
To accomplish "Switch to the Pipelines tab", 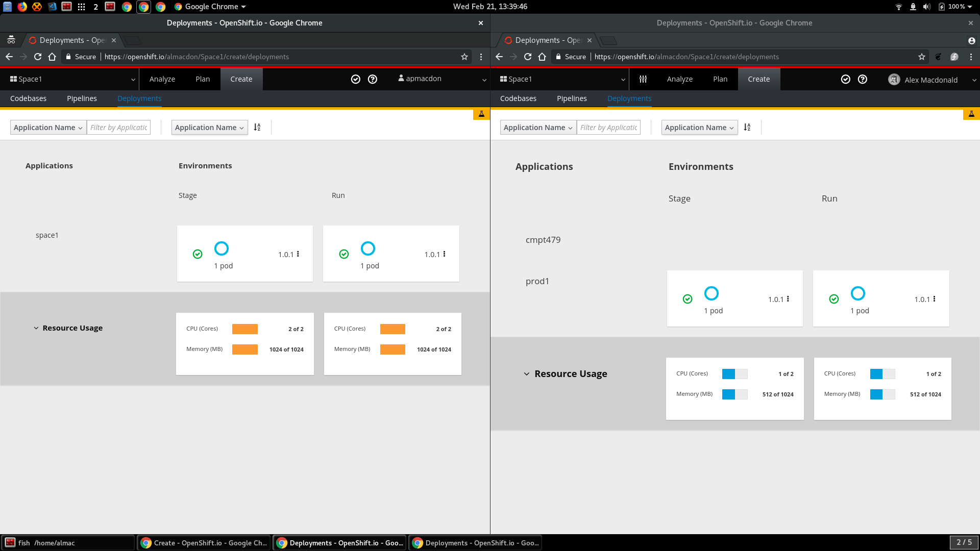I will click(82, 98).
